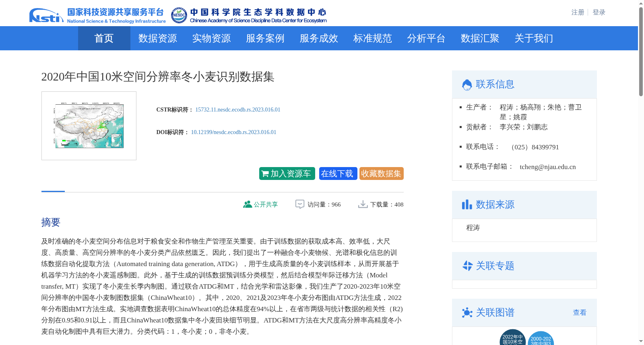Click the page vertical scrollbar

(641, 52)
